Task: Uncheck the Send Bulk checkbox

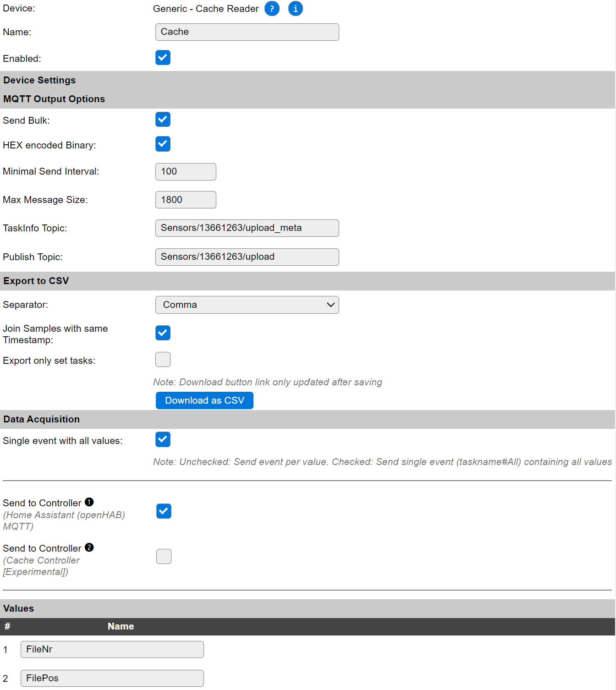Action: (x=163, y=120)
